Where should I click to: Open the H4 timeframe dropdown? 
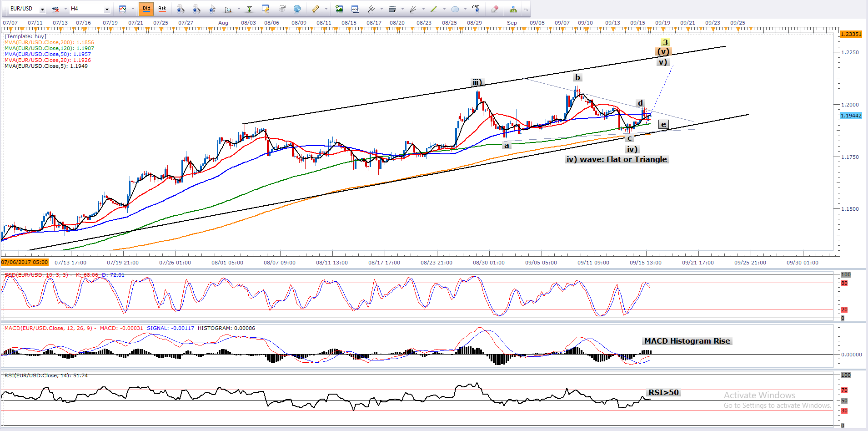107,9
